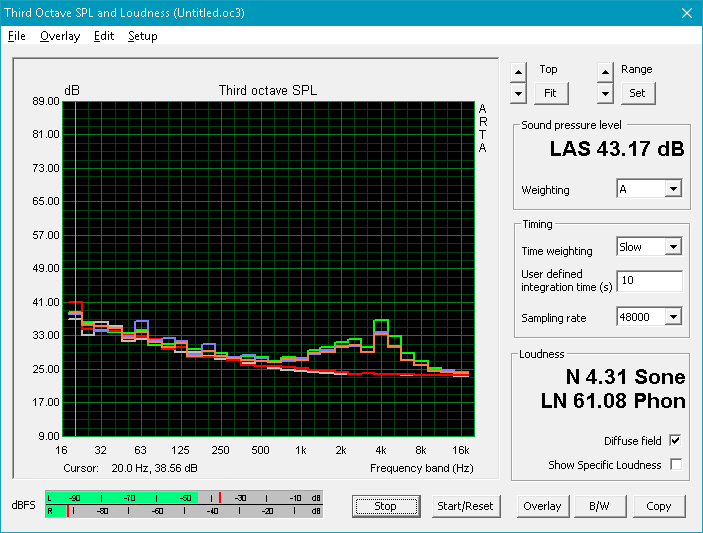Click the green peak near 4k in graph

(x=381, y=321)
